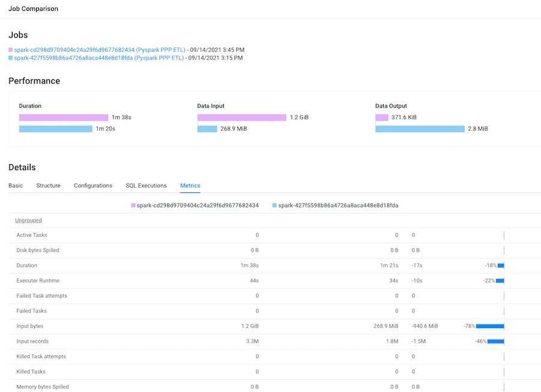Select the Configurations tab
The height and width of the screenshot is (392, 541).
(x=93, y=186)
